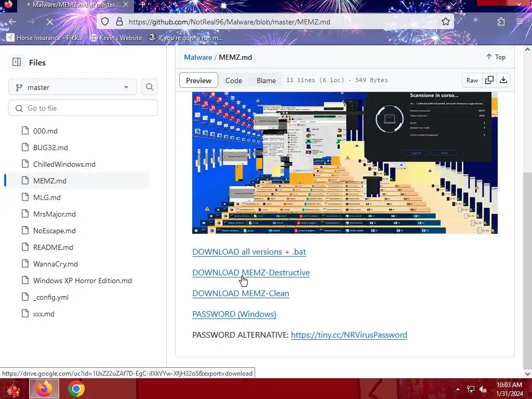Open NoEscape.md in the file tree
Screen dimensions: 532x399
click(x=54, y=231)
